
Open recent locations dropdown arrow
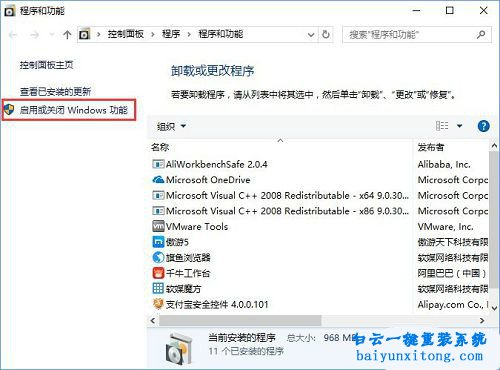[51, 34]
